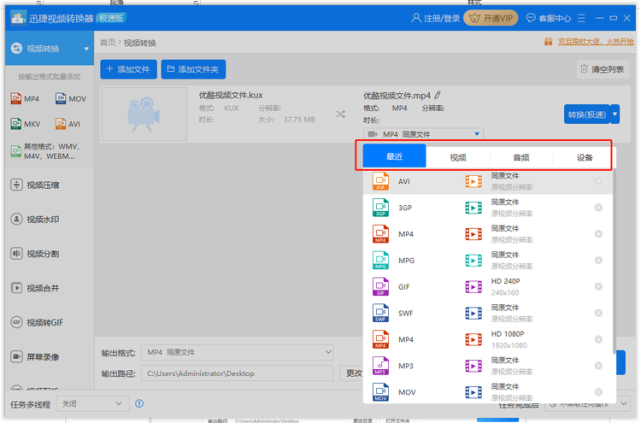Click the shuffle convert arrows icon

point(340,114)
